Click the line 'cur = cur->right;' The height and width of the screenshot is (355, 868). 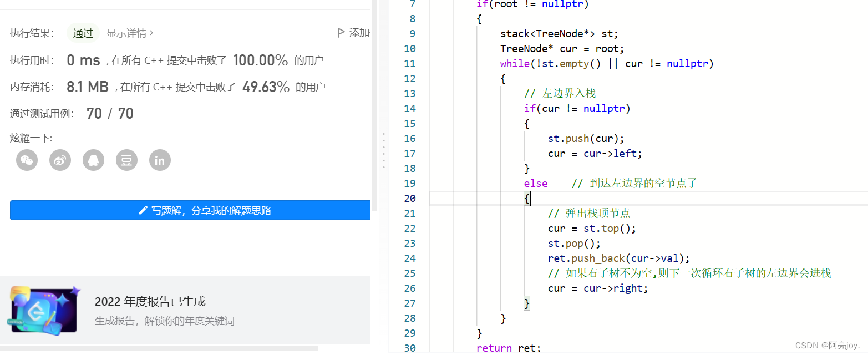tap(598, 288)
